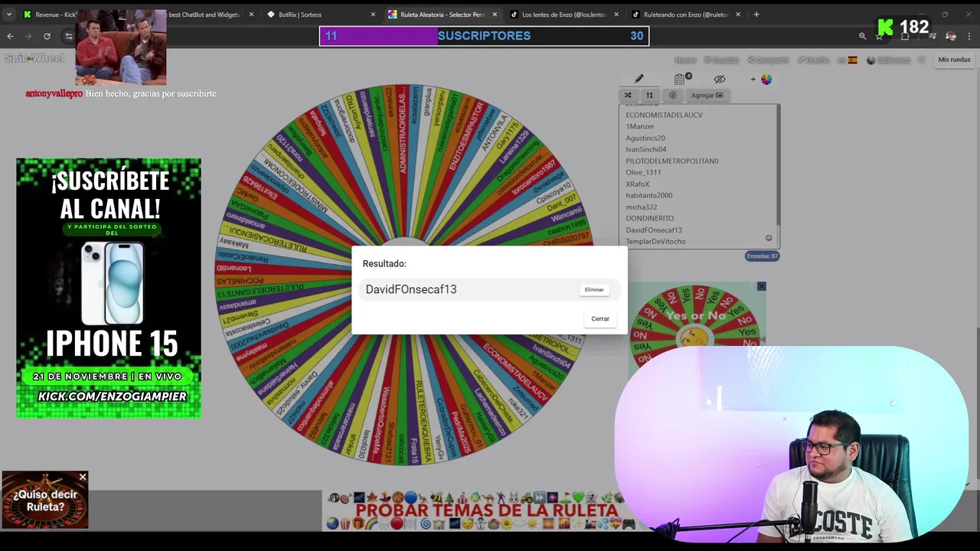Close the Los lentes de Enzo tab
The height and width of the screenshot is (551, 980).
click(x=616, y=15)
